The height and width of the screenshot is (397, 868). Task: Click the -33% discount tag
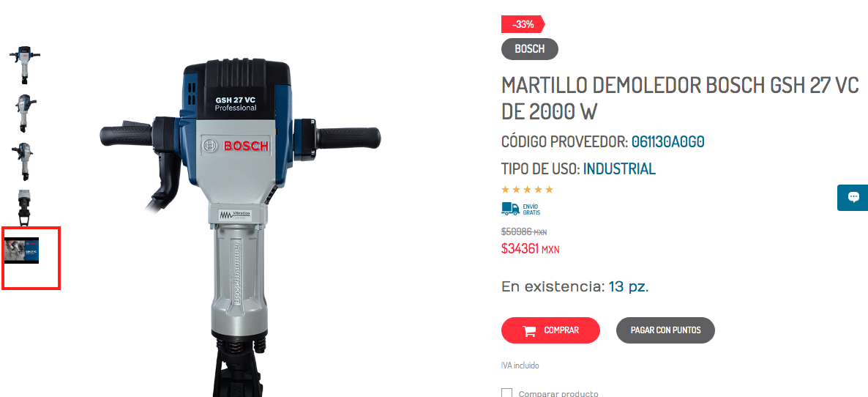[523, 24]
